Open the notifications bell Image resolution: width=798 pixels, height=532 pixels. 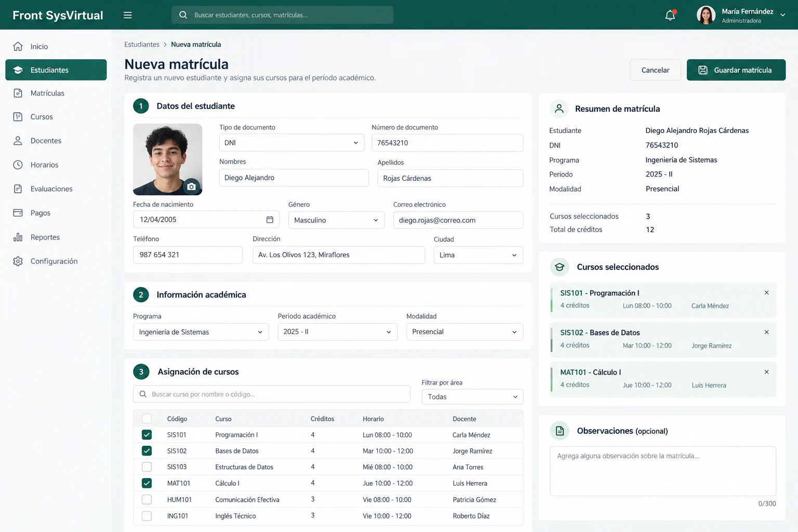(x=670, y=15)
